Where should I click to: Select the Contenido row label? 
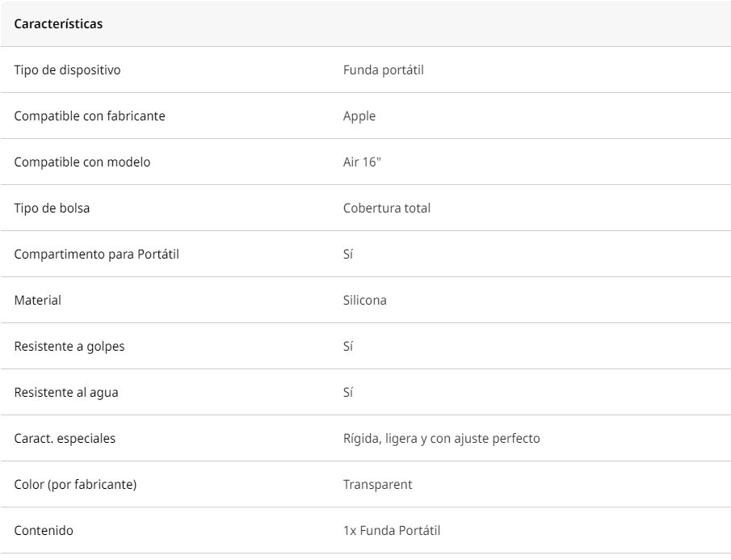pyautogui.click(x=44, y=531)
